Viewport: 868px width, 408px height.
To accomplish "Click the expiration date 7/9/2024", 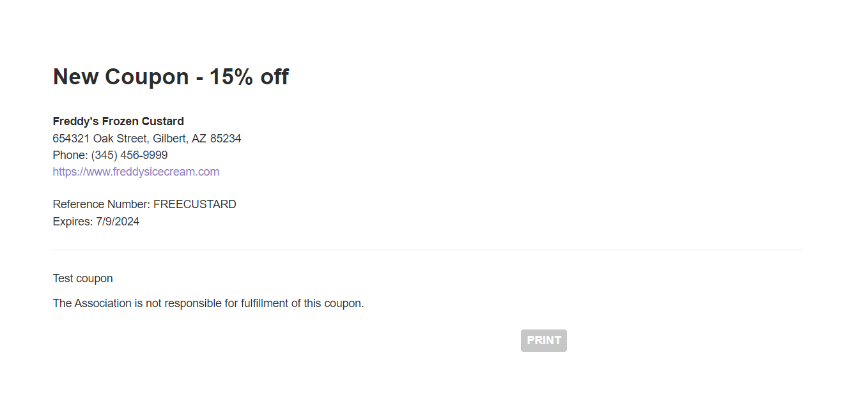I will 118,222.
